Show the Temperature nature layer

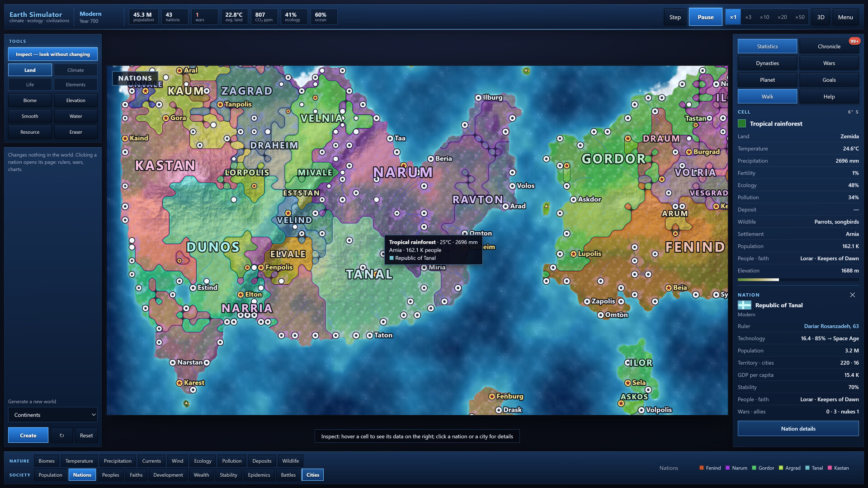click(79, 461)
